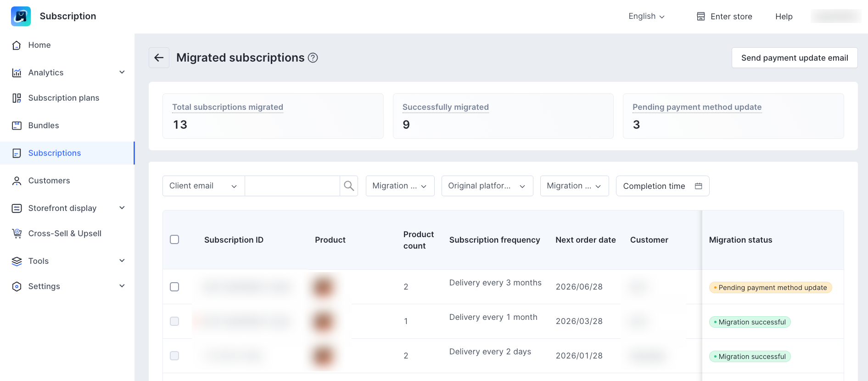The height and width of the screenshot is (381, 868).
Task: Toggle the select-all checkbox in table header
Action: click(174, 239)
